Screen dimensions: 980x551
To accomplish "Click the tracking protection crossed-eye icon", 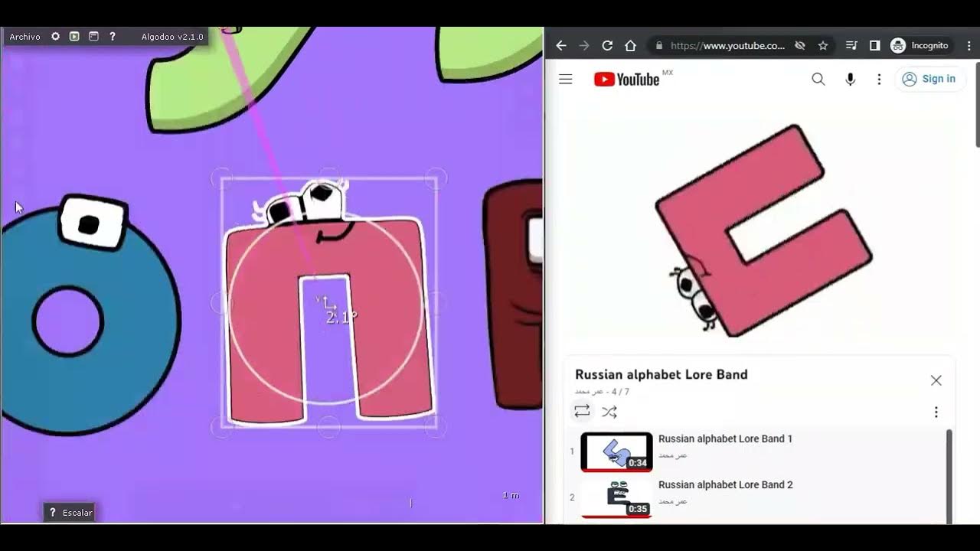I will [800, 46].
